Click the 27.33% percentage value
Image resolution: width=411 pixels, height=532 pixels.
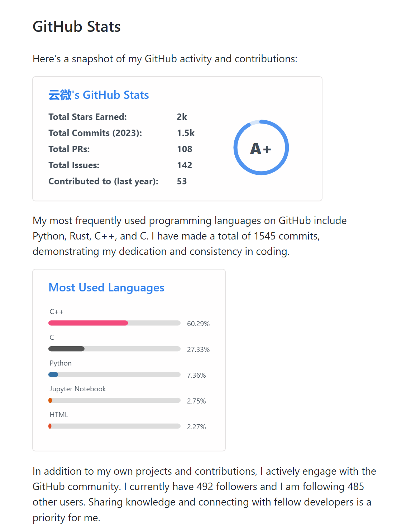point(198,349)
